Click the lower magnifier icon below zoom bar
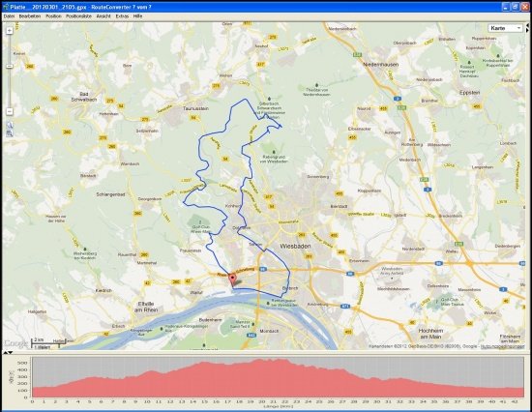Screen dimensions: 532x412 [10, 133]
